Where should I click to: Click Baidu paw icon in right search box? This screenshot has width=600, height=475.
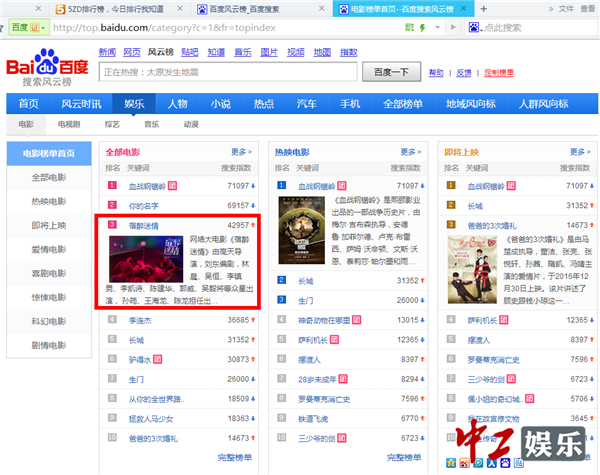(474, 27)
